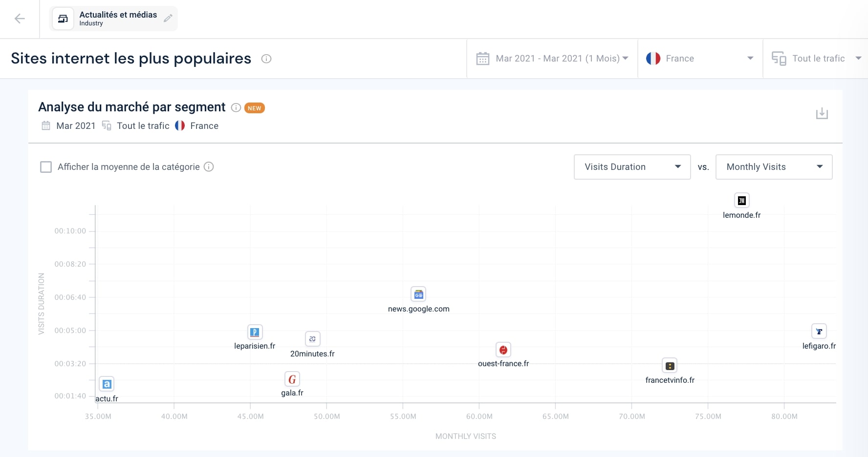Click the 00:10:00 y-axis tick label
This screenshot has width=868, height=457.
coord(70,231)
